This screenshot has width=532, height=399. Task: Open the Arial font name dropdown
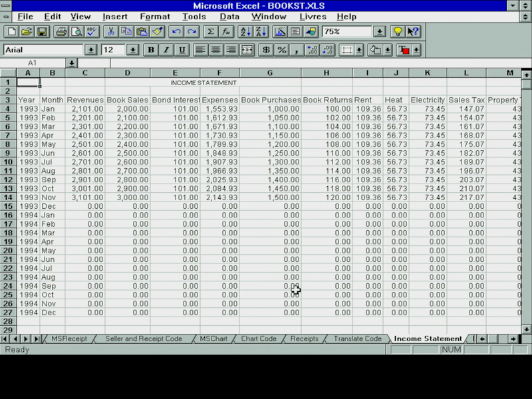[x=90, y=50]
